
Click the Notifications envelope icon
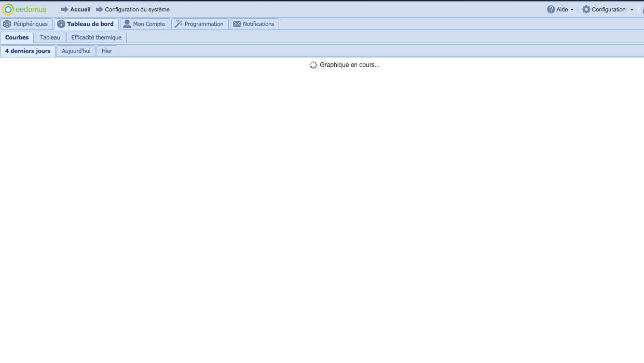click(237, 24)
